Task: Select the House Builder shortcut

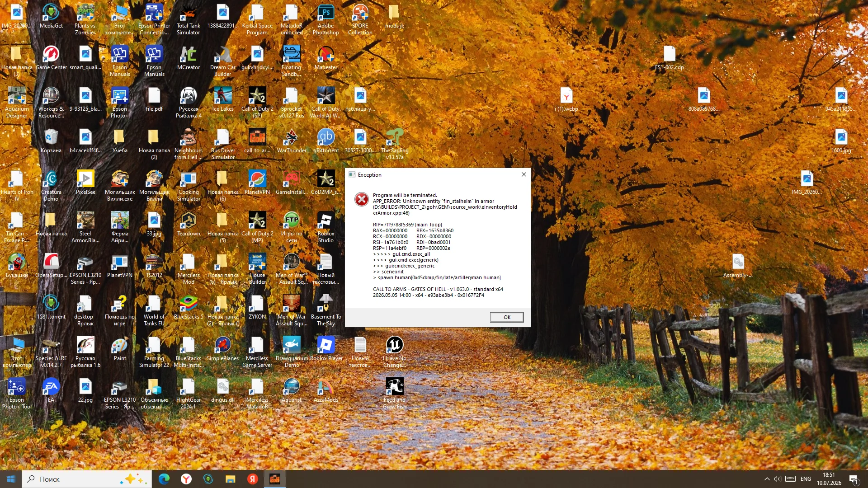Action: 257,269
